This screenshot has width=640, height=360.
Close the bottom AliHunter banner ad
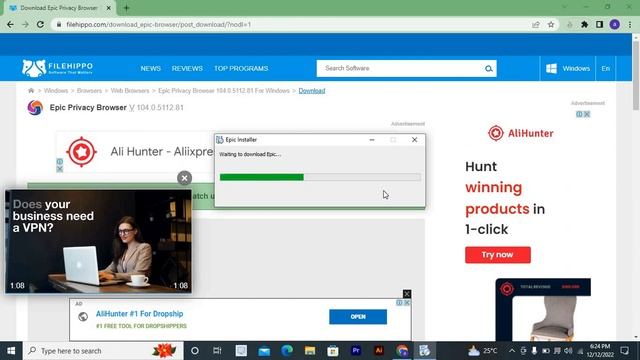tap(407, 293)
